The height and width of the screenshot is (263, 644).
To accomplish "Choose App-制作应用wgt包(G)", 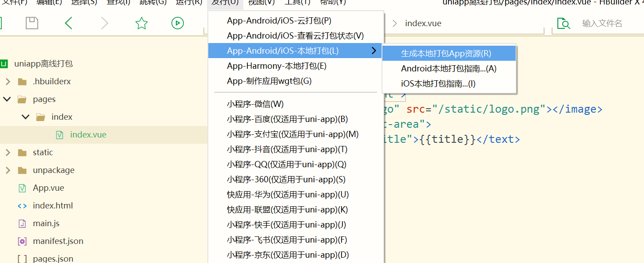I will (296, 81).
